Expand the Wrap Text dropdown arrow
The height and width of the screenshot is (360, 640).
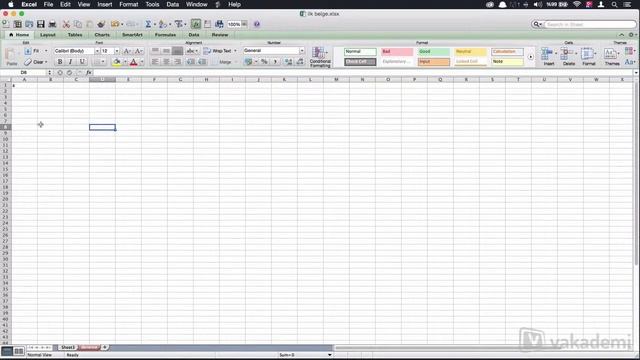235,51
